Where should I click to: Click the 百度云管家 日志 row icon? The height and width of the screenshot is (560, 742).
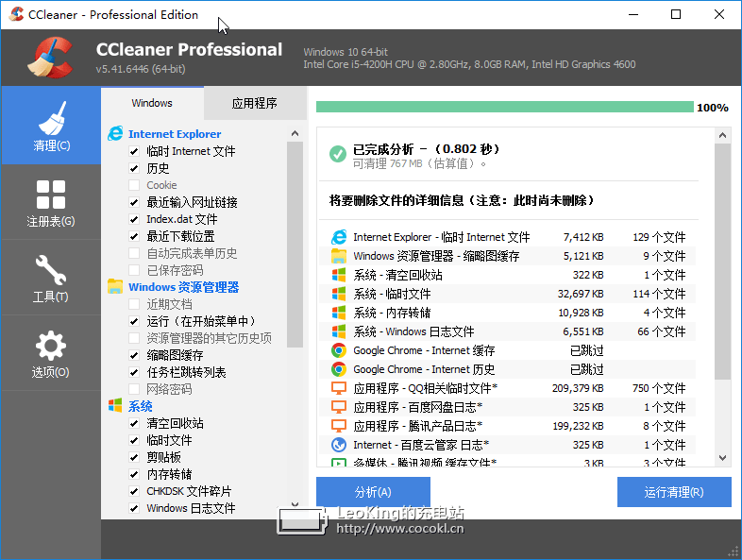point(339,445)
